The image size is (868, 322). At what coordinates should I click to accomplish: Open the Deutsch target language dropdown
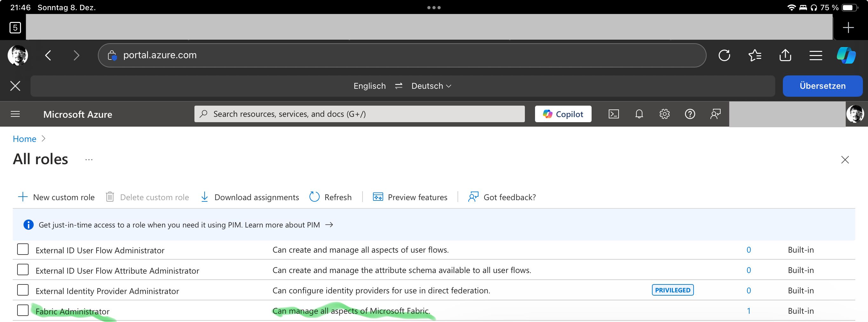coord(431,86)
